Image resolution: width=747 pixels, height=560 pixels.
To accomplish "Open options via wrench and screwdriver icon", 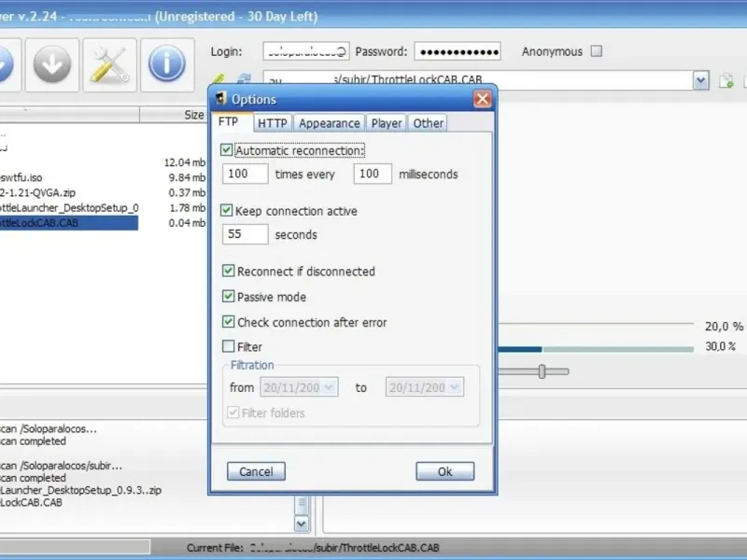I will click(x=109, y=64).
